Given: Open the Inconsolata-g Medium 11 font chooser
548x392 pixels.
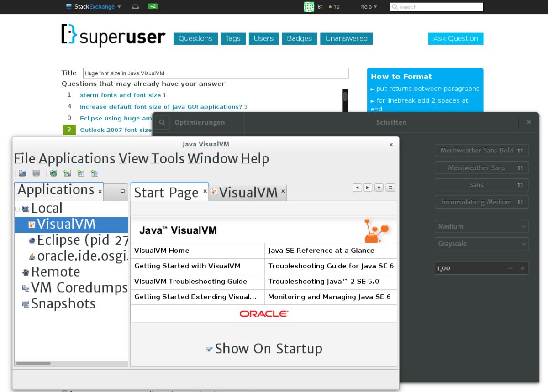Looking at the screenshot, I should (482, 202).
